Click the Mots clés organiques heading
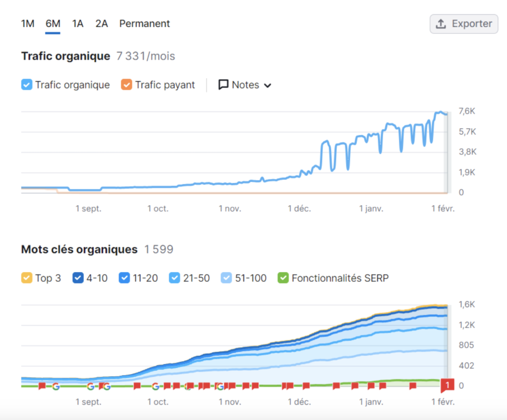Image resolution: width=507 pixels, height=420 pixels. tap(79, 250)
